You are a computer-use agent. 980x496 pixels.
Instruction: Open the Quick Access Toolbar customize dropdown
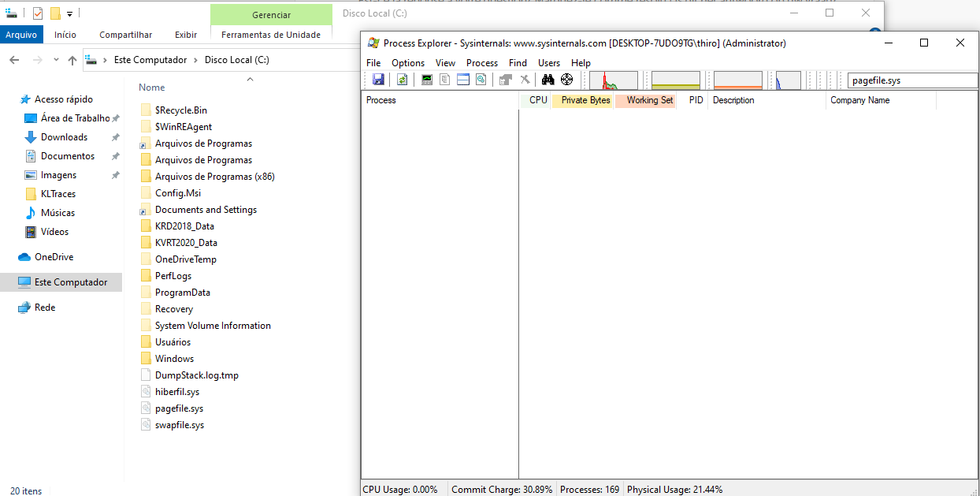tap(69, 13)
